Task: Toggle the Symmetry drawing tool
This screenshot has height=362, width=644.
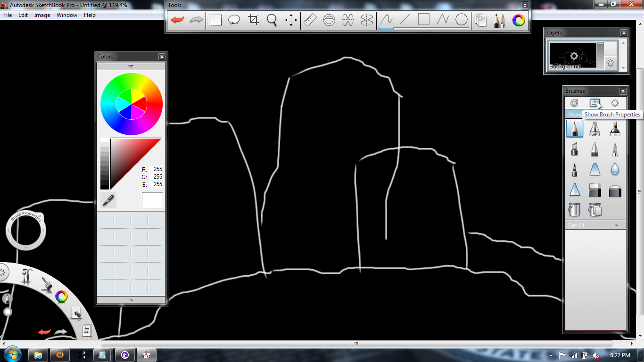Action: 367,20
